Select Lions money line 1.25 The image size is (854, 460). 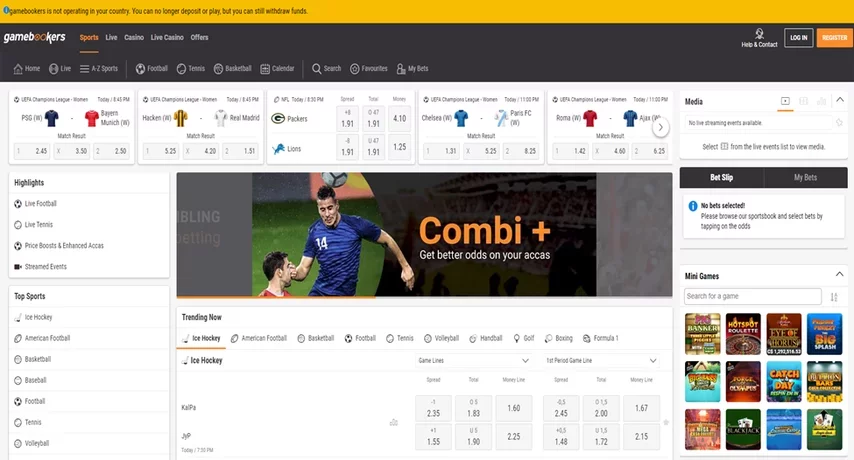399,146
